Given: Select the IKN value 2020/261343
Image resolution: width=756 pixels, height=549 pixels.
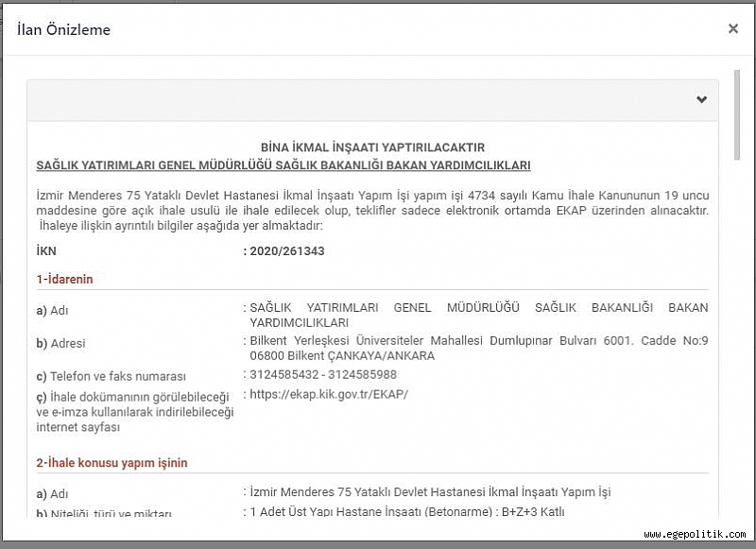Looking at the screenshot, I should (287, 251).
